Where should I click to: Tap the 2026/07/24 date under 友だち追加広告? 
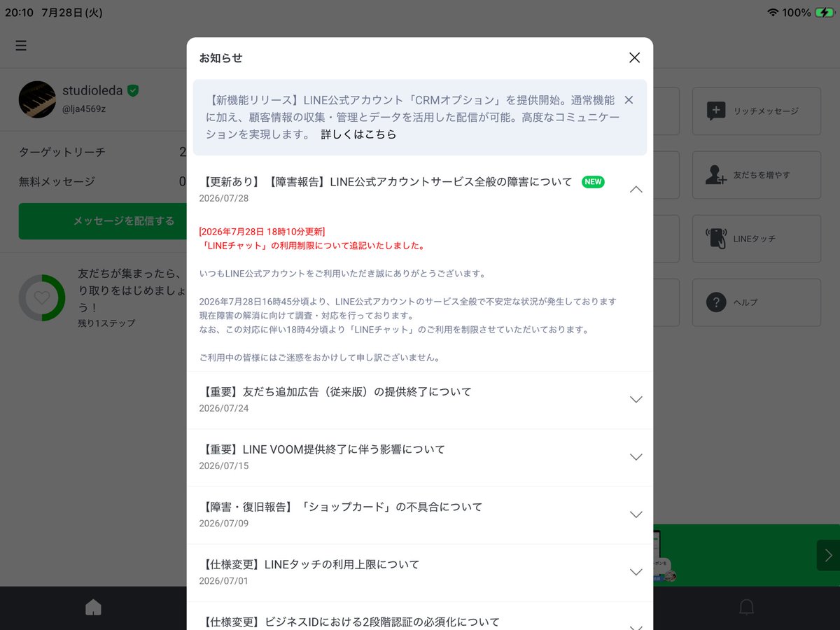coord(223,408)
